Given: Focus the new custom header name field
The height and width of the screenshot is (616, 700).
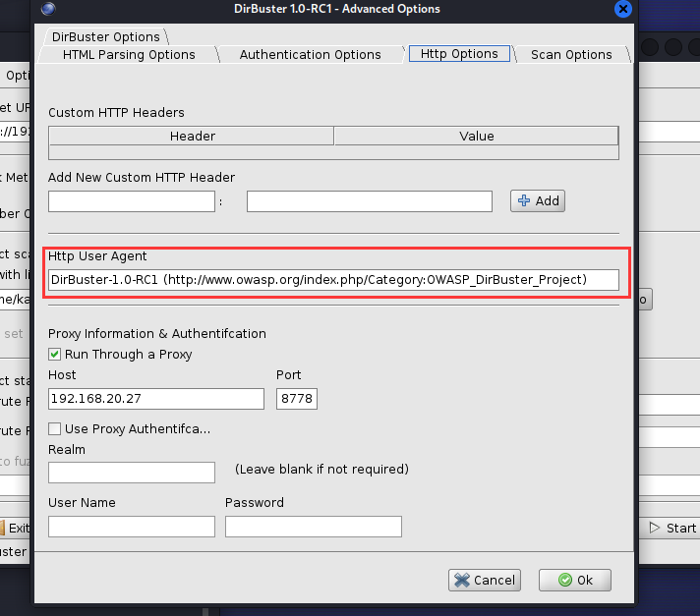Looking at the screenshot, I should 132,201.
